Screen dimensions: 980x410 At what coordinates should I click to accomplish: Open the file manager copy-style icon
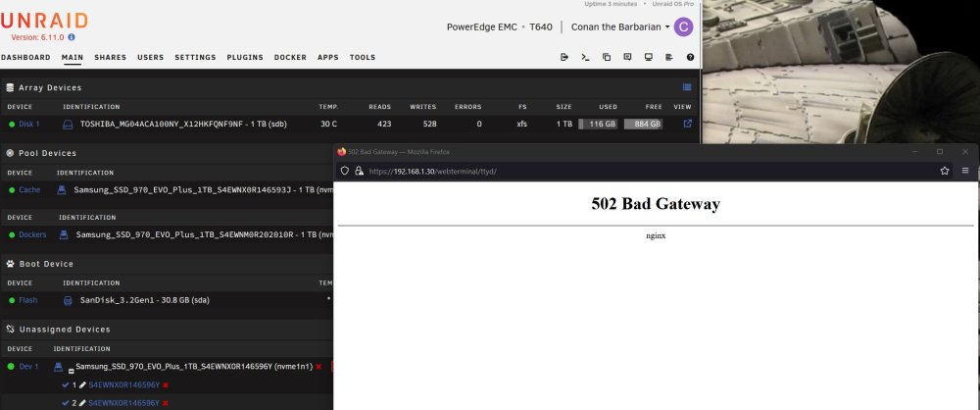pos(607,57)
